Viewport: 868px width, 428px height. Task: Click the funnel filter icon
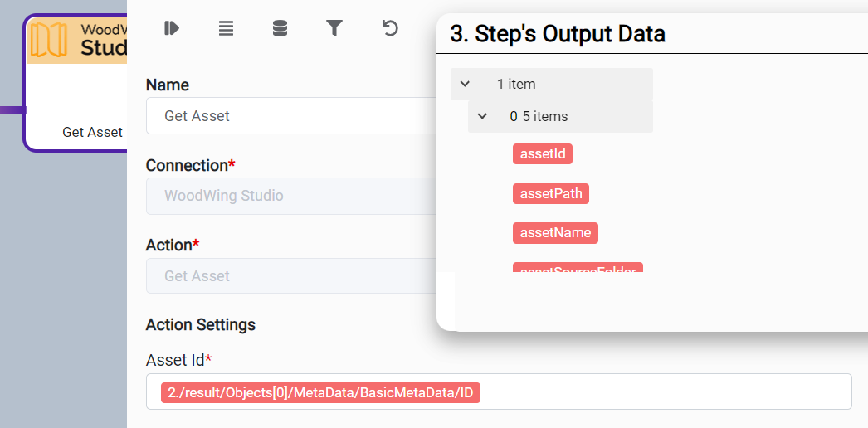[334, 29]
